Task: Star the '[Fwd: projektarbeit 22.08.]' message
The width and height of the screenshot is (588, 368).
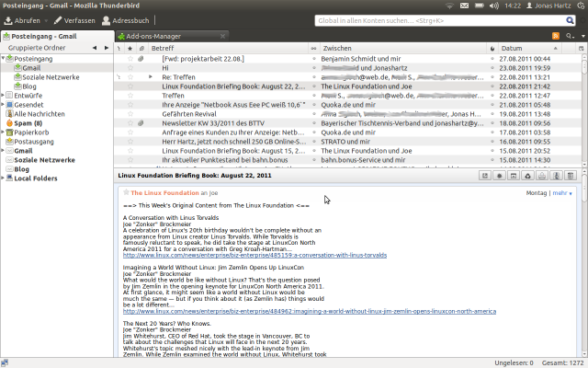Action: tap(130, 59)
